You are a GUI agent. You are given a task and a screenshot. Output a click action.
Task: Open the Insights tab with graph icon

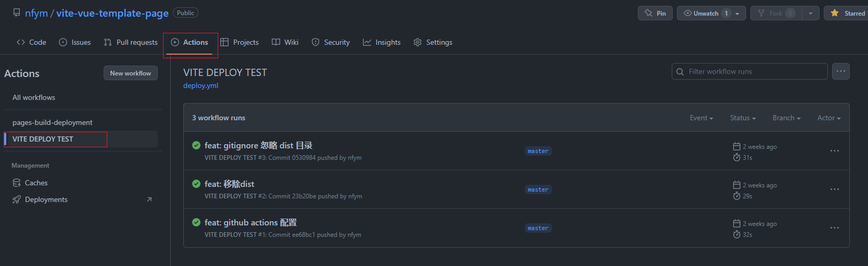click(x=382, y=42)
